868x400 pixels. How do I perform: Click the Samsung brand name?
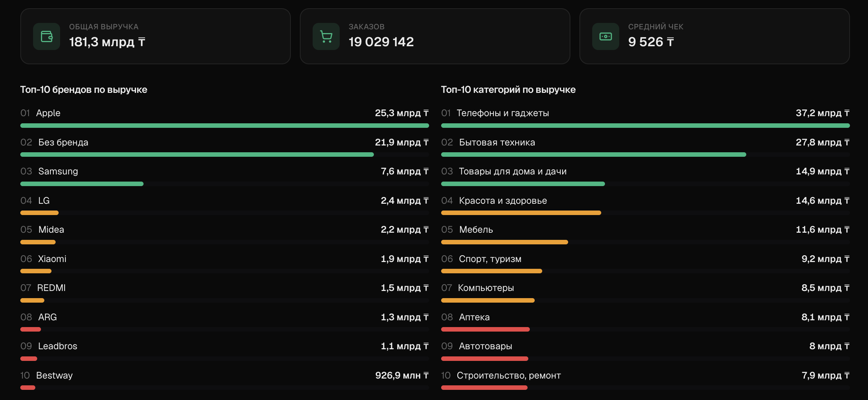pyautogui.click(x=58, y=171)
